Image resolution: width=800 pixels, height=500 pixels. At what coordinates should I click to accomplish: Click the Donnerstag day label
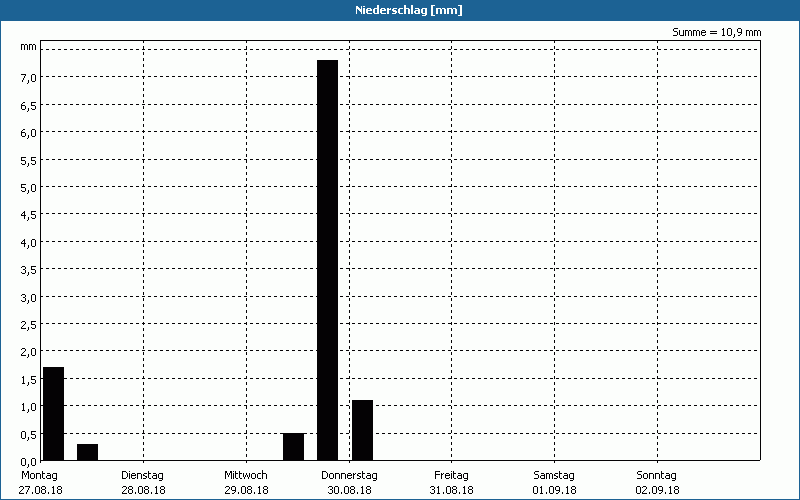(x=349, y=476)
